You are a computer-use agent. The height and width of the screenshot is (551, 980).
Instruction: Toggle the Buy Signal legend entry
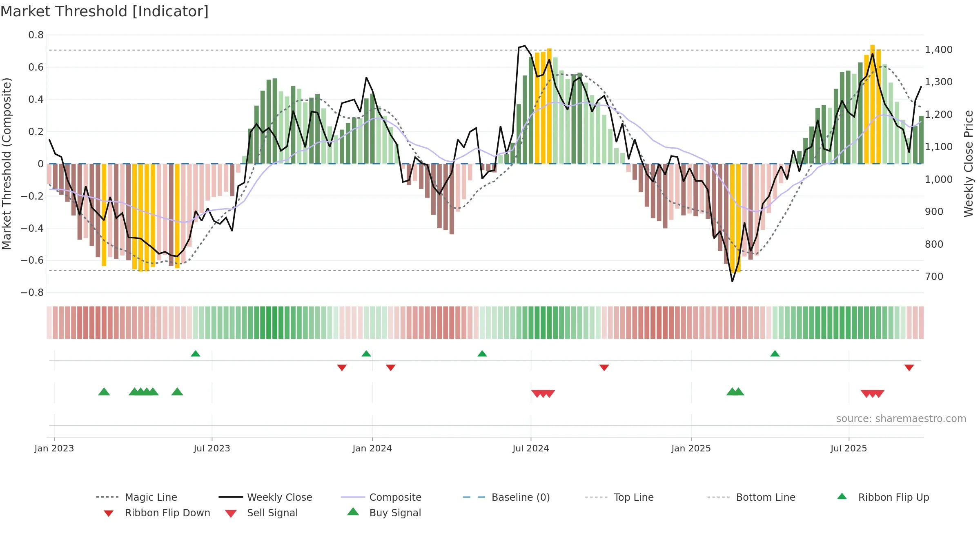384,513
